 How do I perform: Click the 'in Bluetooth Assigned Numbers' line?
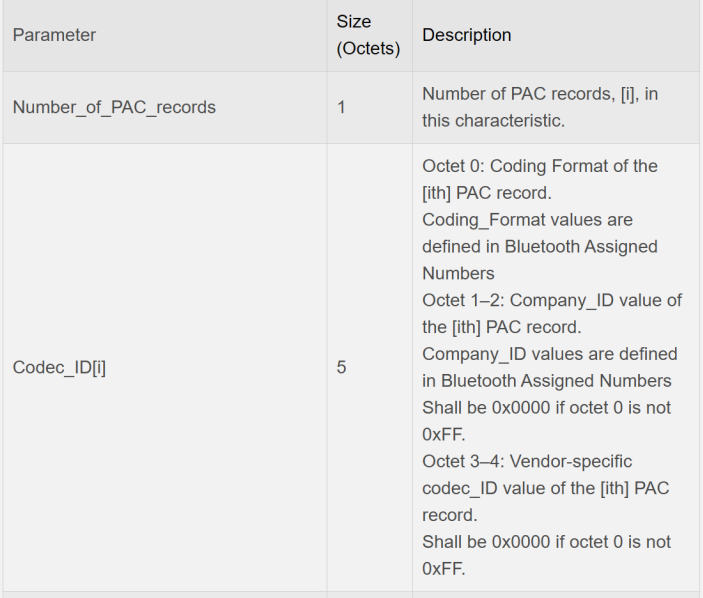[546, 381]
